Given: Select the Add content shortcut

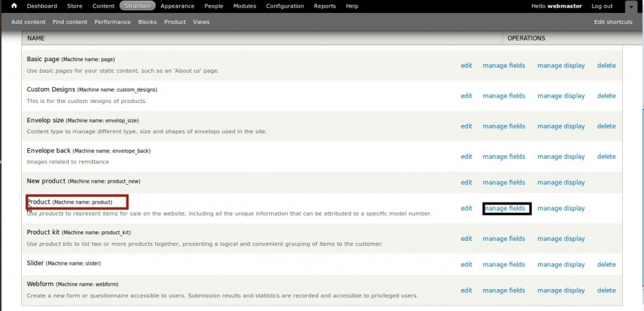Looking at the screenshot, I should coord(28,22).
